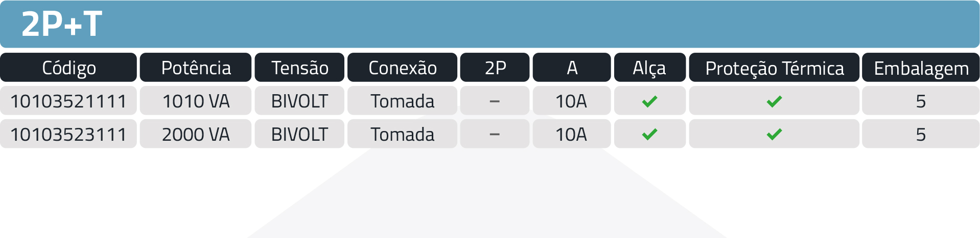Click the Alça checkmark for code 10103521111
The height and width of the screenshot is (238, 980).
(x=649, y=101)
